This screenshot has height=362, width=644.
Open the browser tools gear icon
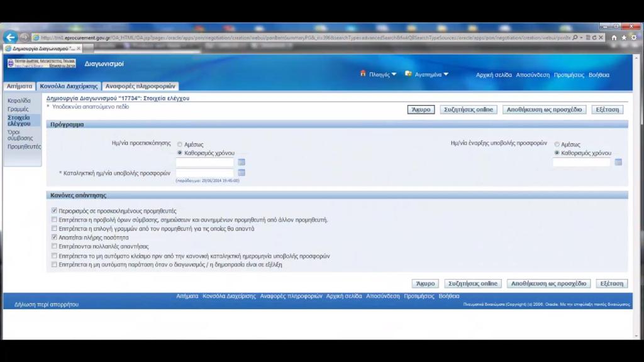coord(634,37)
